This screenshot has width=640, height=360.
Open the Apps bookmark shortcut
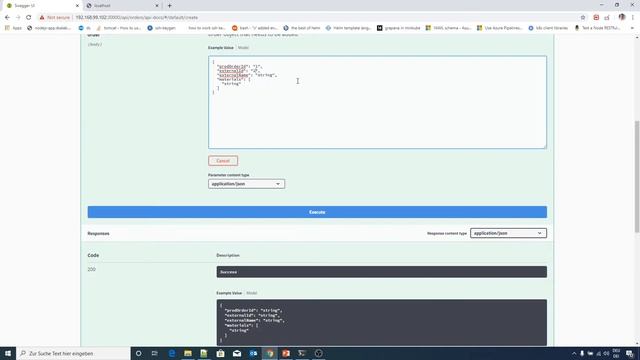(x=13, y=28)
